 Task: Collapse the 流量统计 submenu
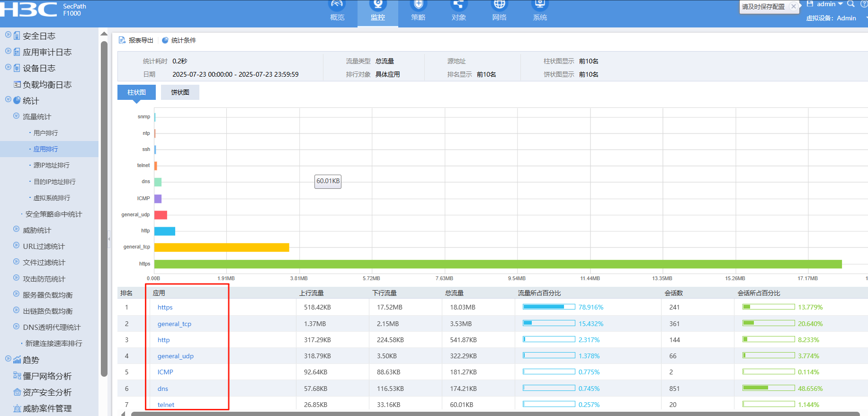tap(16, 116)
